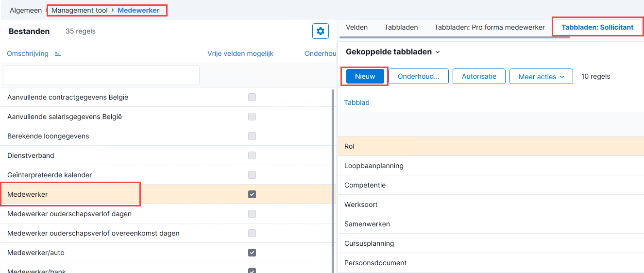Select the Dienstverband row in Bestanden
Image resolution: width=644 pixels, height=273 pixels.
pyautogui.click(x=168, y=155)
